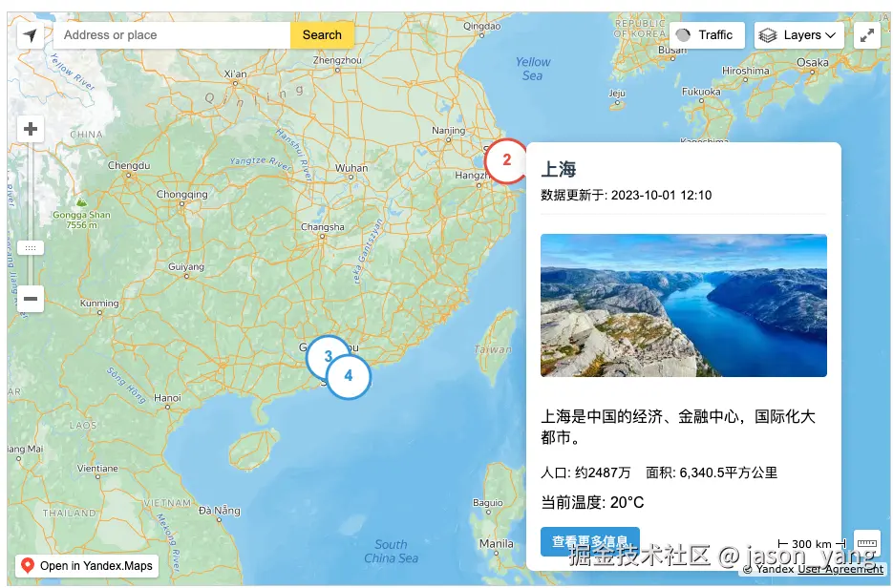Viewport: 893px width, 588px height.
Task: Click the 当前温度: 20°C text
Action: tap(592, 503)
